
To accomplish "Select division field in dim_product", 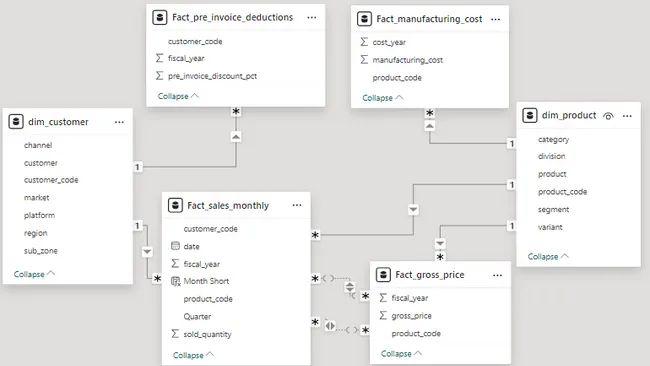I will [552, 156].
